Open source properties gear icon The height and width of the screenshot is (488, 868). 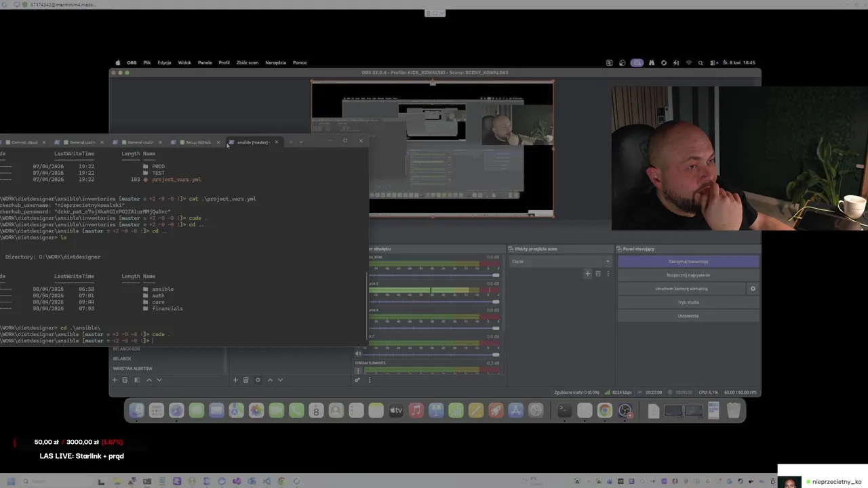click(258, 380)
